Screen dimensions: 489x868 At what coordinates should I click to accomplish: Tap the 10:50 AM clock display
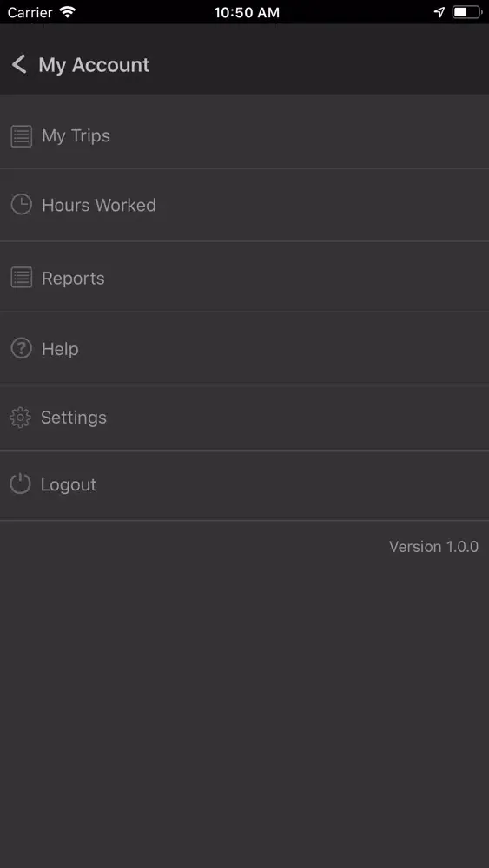247,12
